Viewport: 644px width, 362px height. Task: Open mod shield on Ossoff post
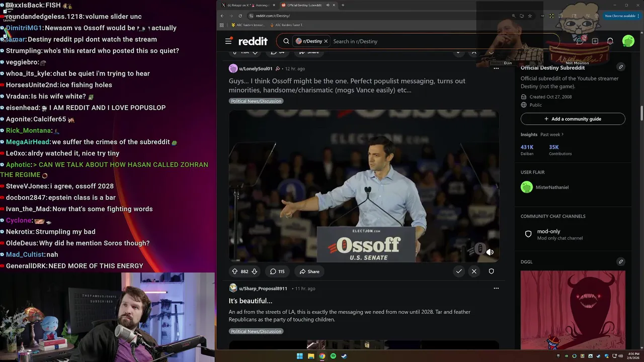491,271
